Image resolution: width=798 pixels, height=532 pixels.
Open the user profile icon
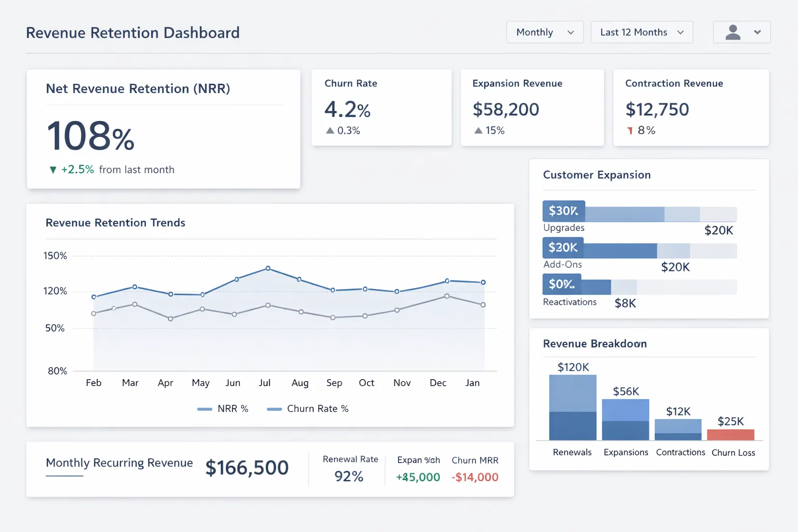point(733,32)
